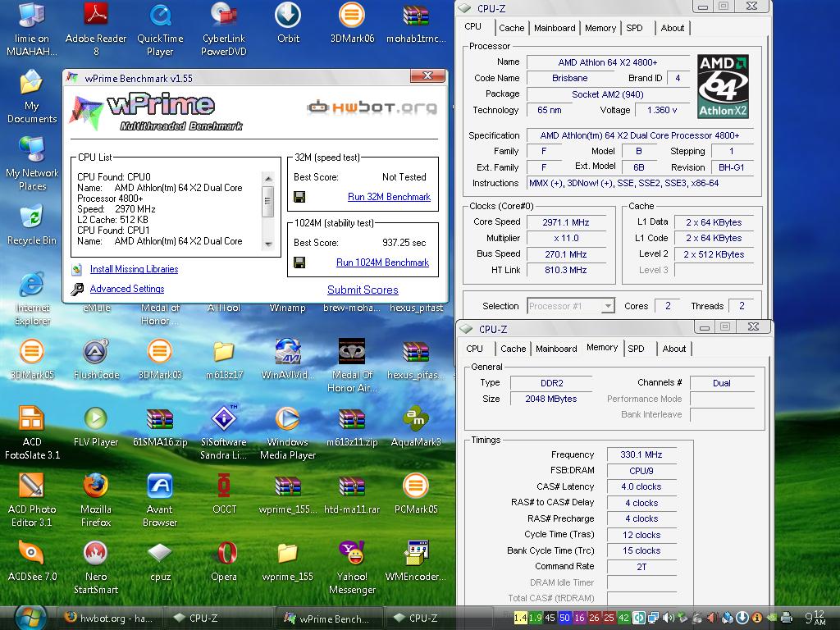
Task: Click the save icon in 1024M stability test
Action: click(x=299, y=262)
